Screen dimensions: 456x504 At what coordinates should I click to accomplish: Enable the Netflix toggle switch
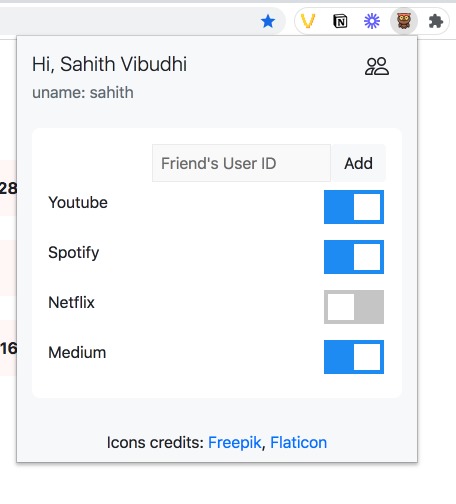pos(354,307)
